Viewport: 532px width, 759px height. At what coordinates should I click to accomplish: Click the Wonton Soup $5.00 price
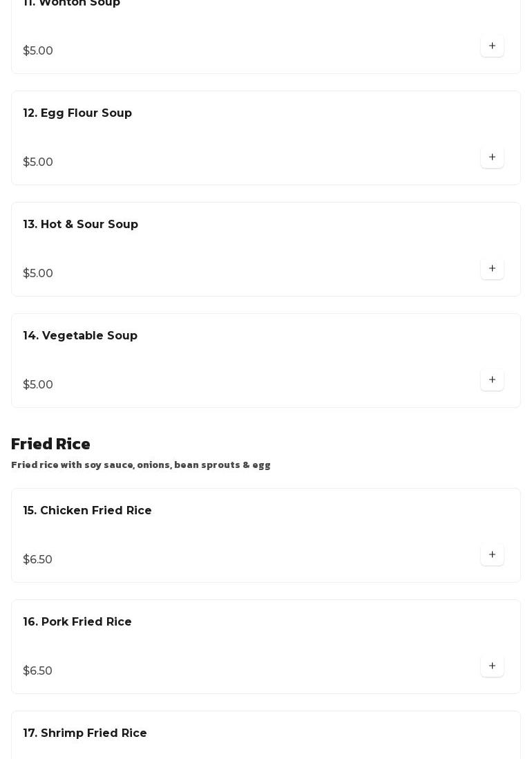(38, 51)
